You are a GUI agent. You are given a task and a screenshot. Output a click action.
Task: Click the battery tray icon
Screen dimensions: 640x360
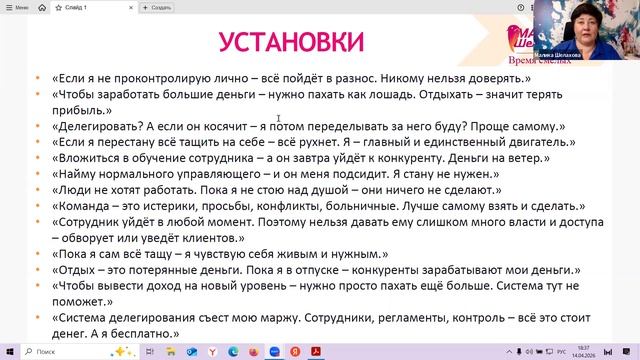539,351
